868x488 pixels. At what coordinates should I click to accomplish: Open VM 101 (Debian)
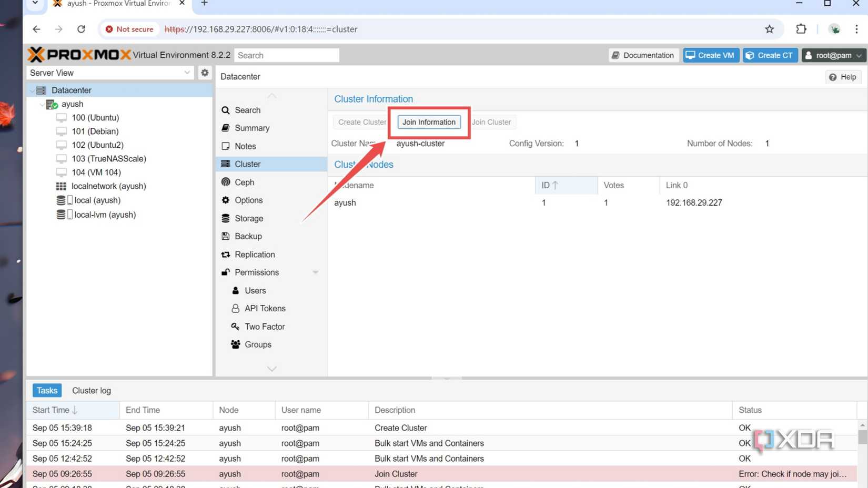tap(95, 131)
